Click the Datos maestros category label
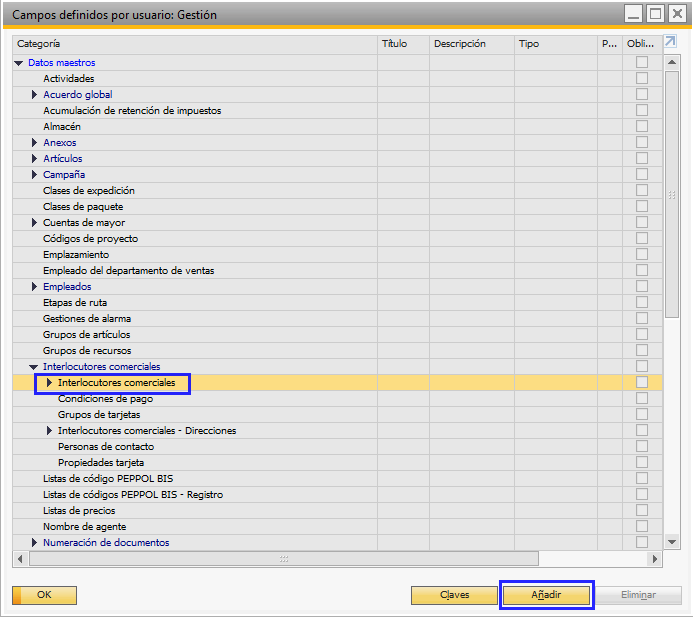This screenshot has height=617, width=693. pyautogui.click(x=61, y=63)
